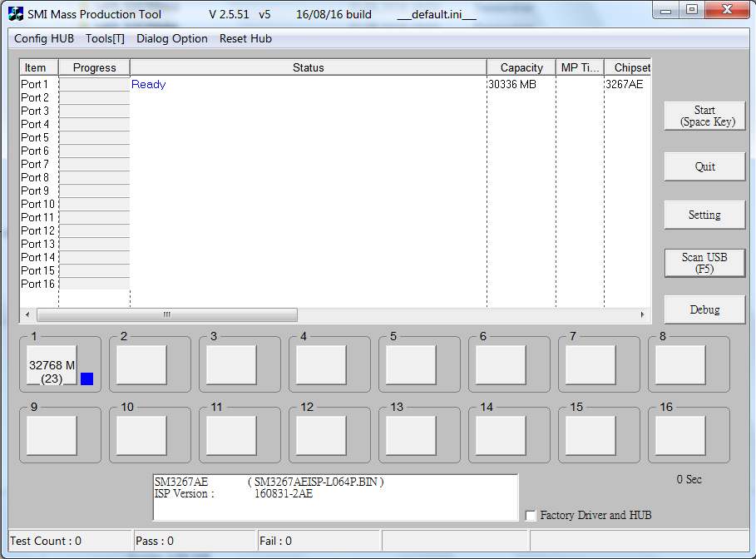The image size is (756, 559).
Task: Click the Port 1 progress bar
Action: click(95, 84)
